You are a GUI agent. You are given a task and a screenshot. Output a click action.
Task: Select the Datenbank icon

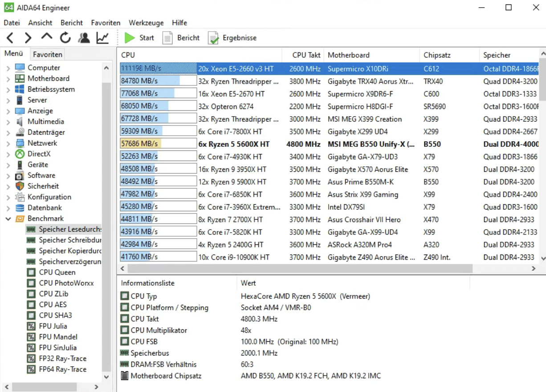(x=20, y=208)
